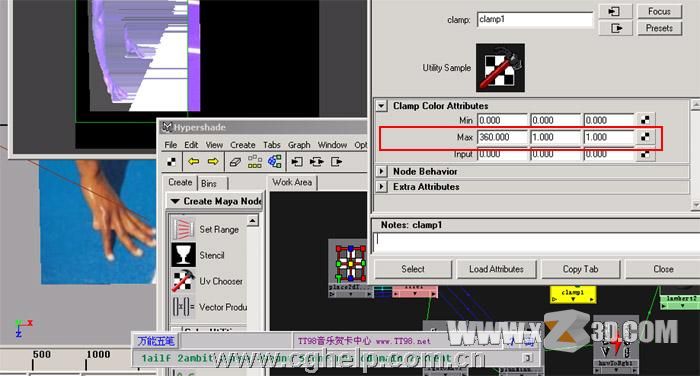Expand the Node Behavior section
The width and height of the screenshot is (700, 376).
(381, 171)
